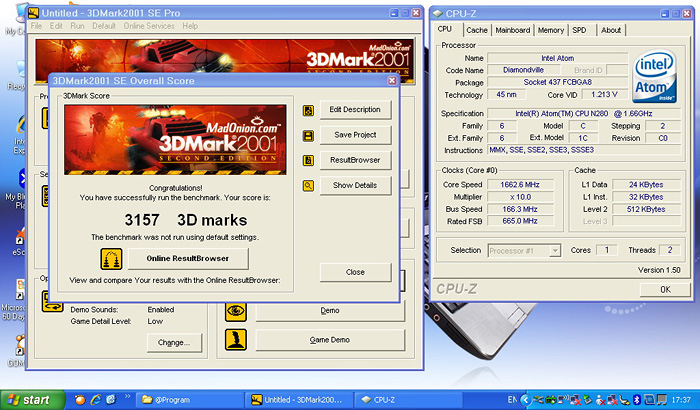Click the 'Socket 437 FCBGA8' package value
The width and height of the screenshot is (700, 410).
[x=558, y=82]
